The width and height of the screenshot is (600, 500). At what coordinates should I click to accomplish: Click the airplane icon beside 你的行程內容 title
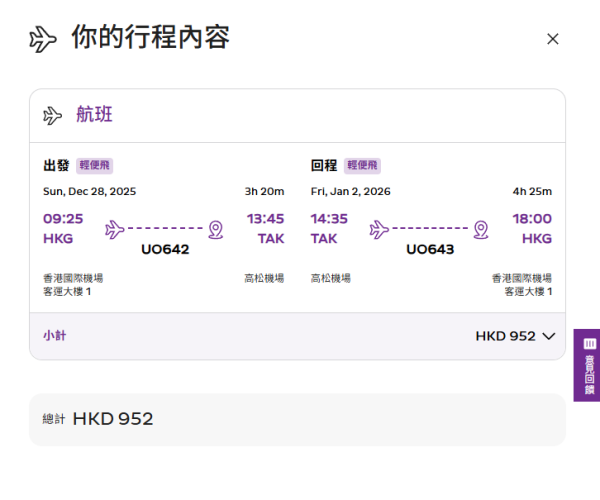[x=43, y=39]
